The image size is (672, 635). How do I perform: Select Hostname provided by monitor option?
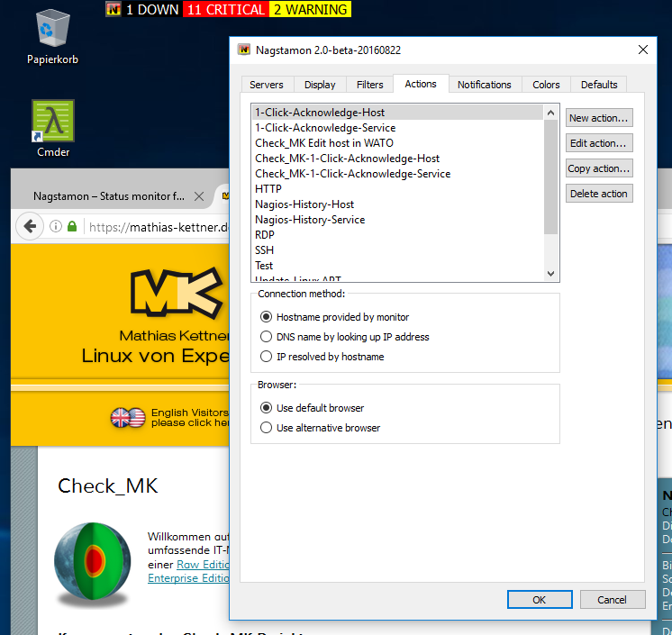334,317
